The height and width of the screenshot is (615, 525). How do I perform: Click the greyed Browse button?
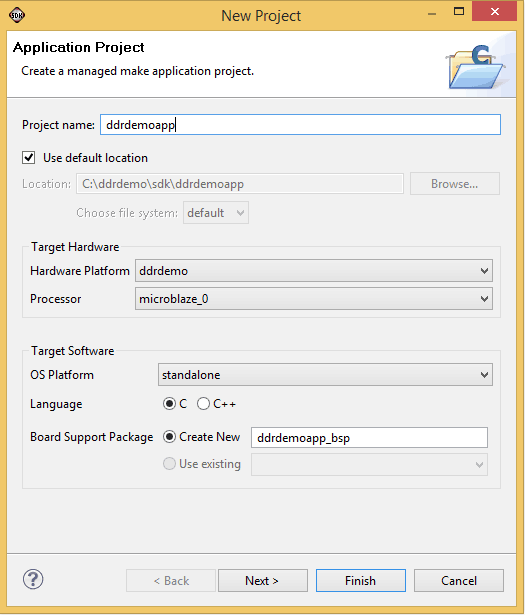[455, 184]
